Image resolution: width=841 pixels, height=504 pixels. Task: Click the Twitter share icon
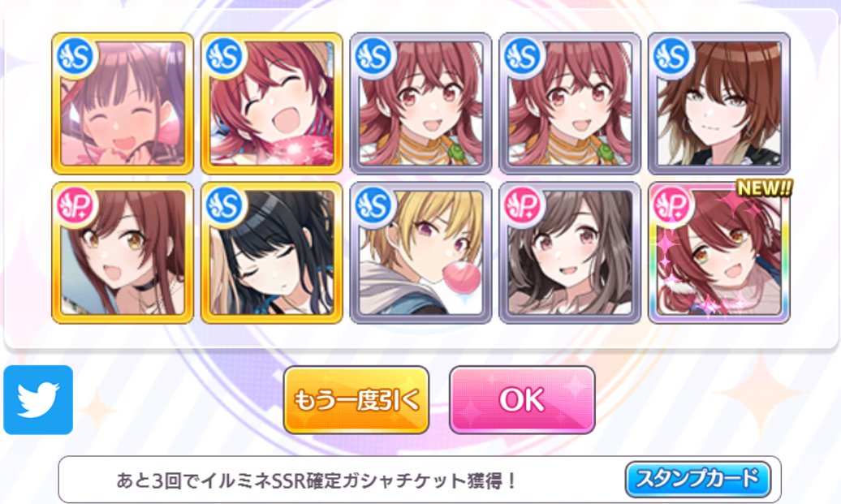click(x=38, y=400)
